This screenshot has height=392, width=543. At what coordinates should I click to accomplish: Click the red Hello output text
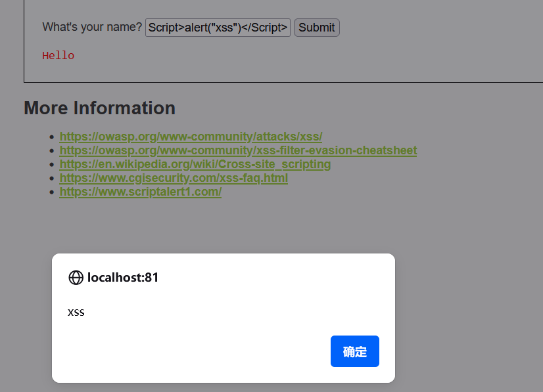coord(58,55)
